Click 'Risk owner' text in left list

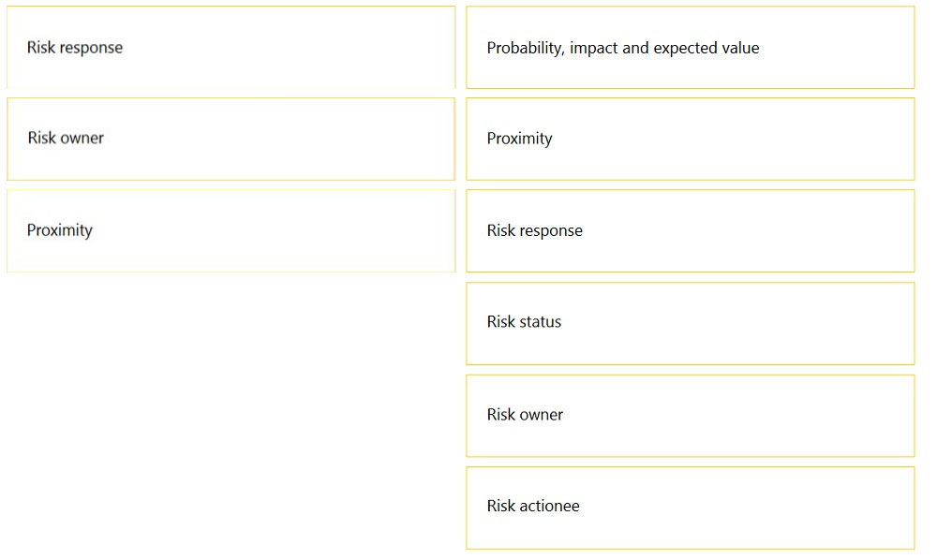pos(66,138)
